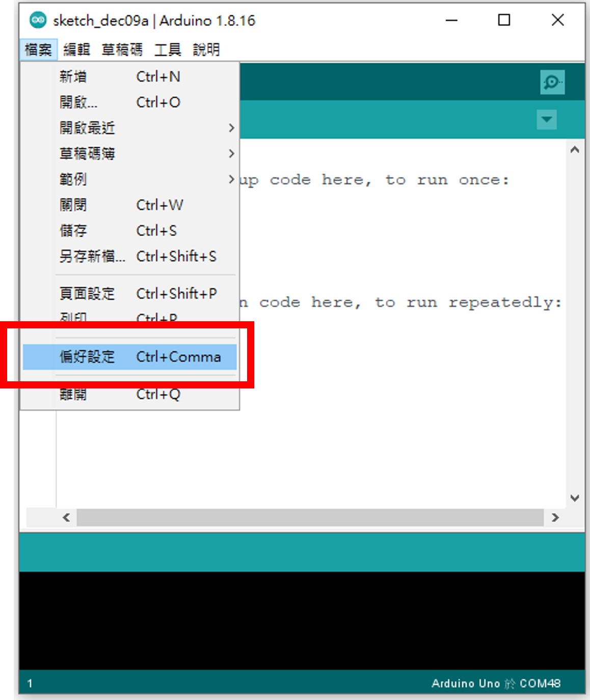Select 偏好設定 menu entry
590x700 pixels.
pyautogui.click(x=130, y=357)
